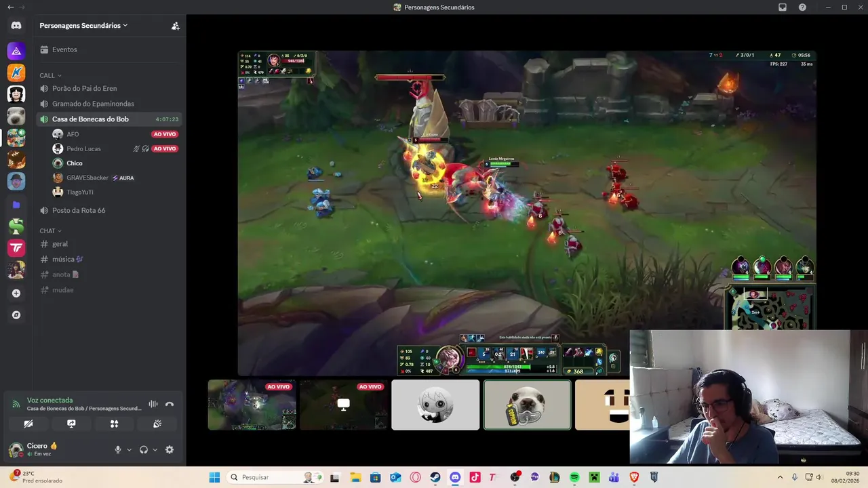Click the taskbar Pesquisar search box
Image resolution: width=868 pixels, height=488 pixels.
pos(275,477)
